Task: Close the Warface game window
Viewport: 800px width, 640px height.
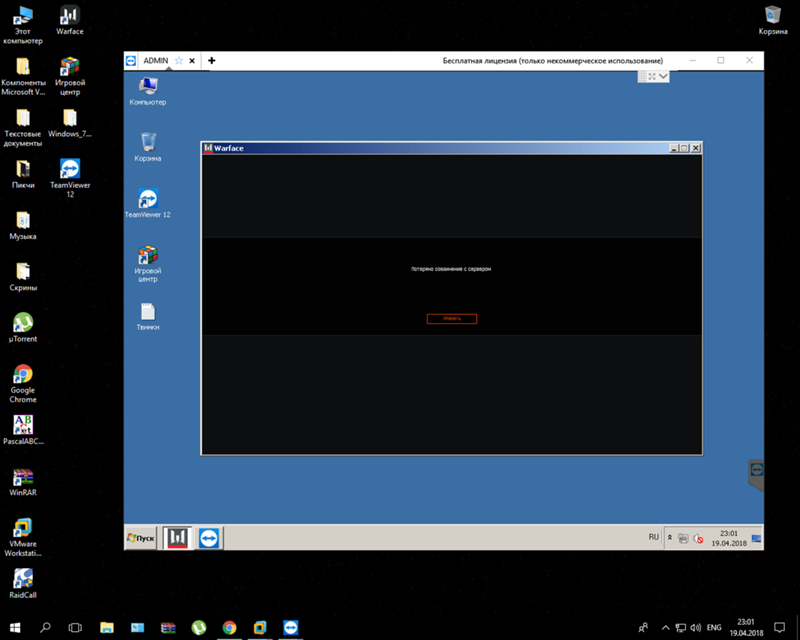Action: point(695,148)
